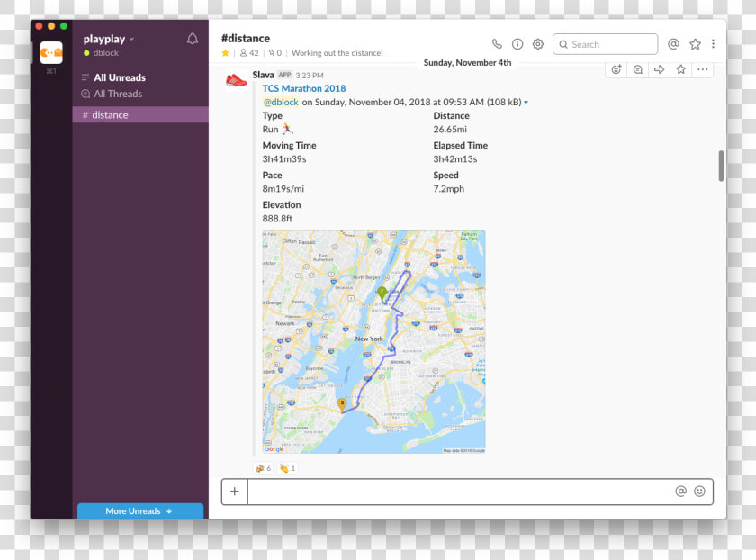
Task: Click the notifications bell icon
Action: [x=193, y=39]
